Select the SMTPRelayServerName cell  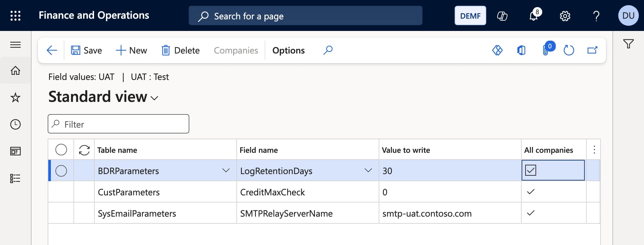(x=308, y=213)
